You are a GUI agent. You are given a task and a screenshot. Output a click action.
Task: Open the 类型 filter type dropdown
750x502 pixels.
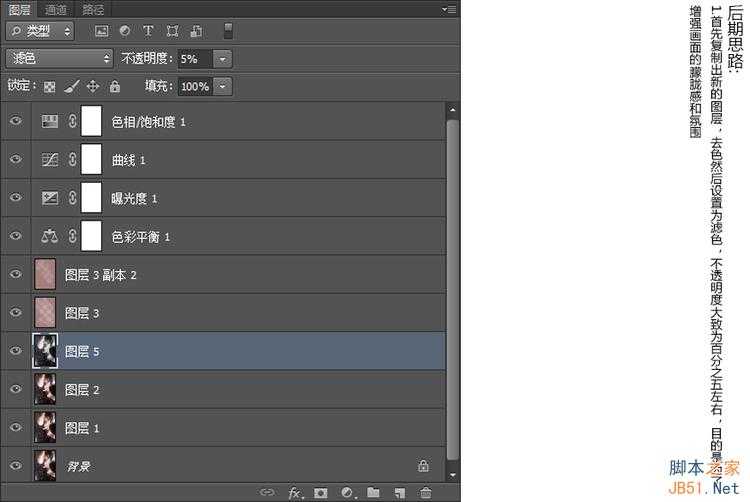[x=41, y=32]
